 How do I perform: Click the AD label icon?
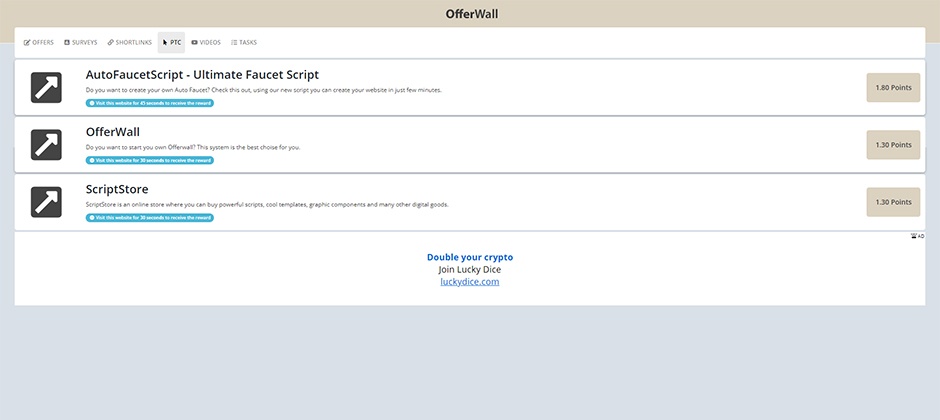point(917,236)
